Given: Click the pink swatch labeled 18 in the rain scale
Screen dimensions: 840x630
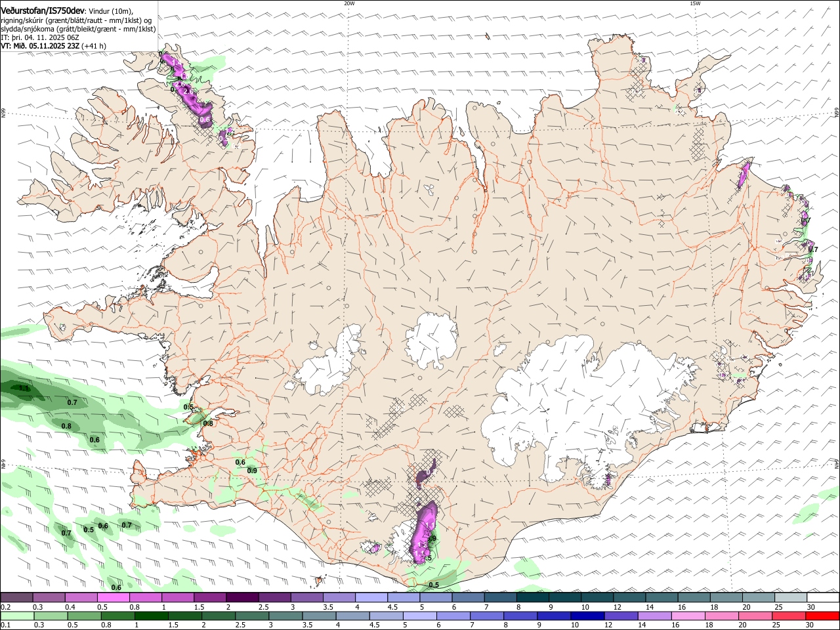Looking at the screenshot, I should coord(722,616).
